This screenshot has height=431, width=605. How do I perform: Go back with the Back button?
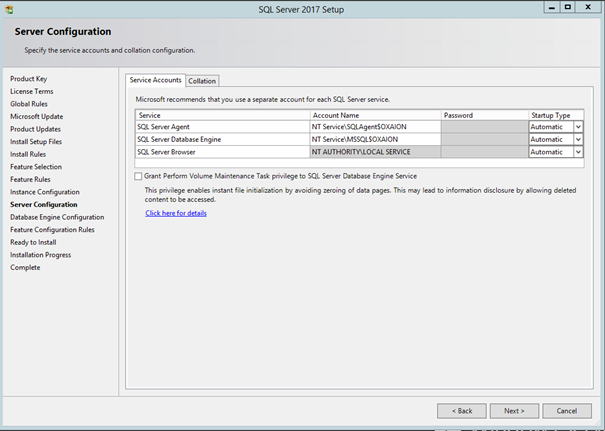tap(462, 411)
